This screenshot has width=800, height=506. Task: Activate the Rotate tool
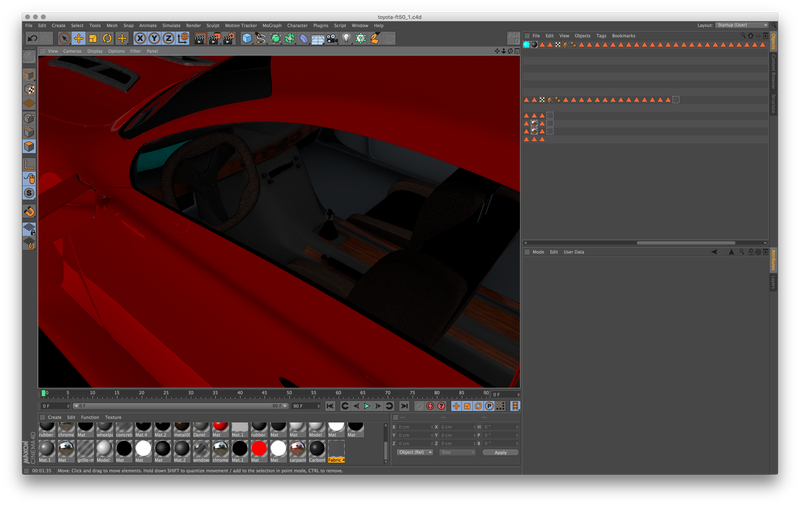pos(107,38)
